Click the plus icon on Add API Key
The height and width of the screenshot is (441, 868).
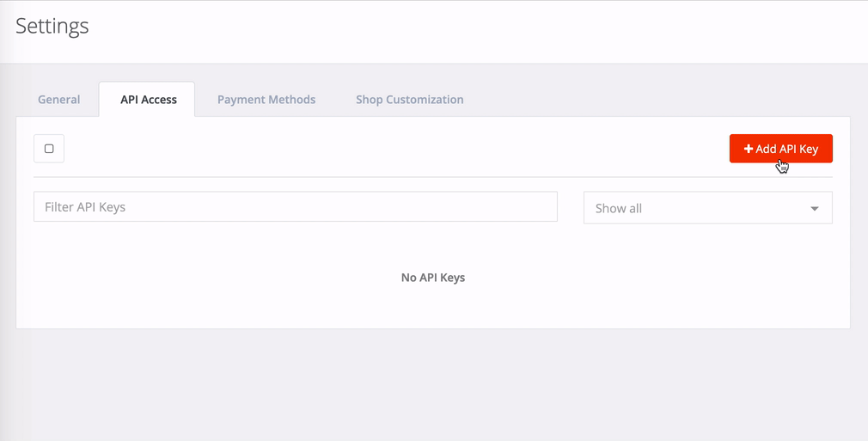coord(749,149)
